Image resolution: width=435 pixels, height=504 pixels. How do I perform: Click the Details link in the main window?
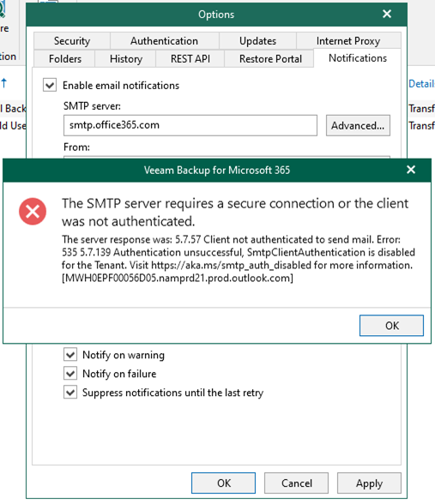(x=421, y=84)
